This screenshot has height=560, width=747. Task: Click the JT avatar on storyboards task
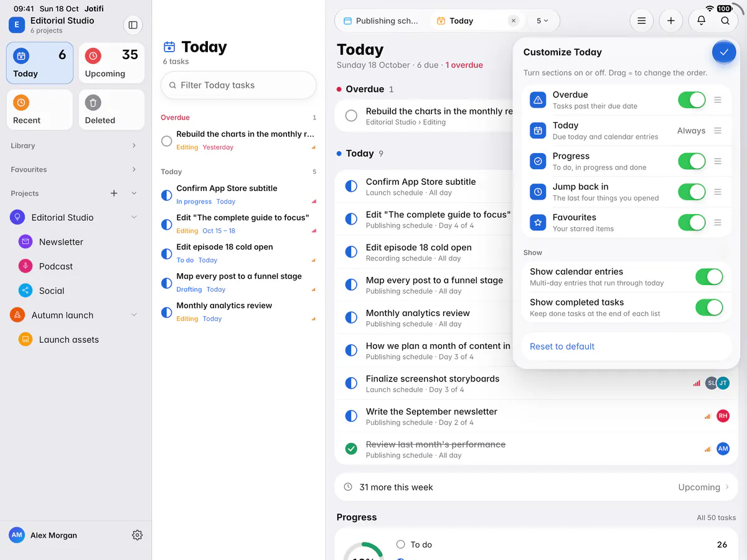coord(723,383)
